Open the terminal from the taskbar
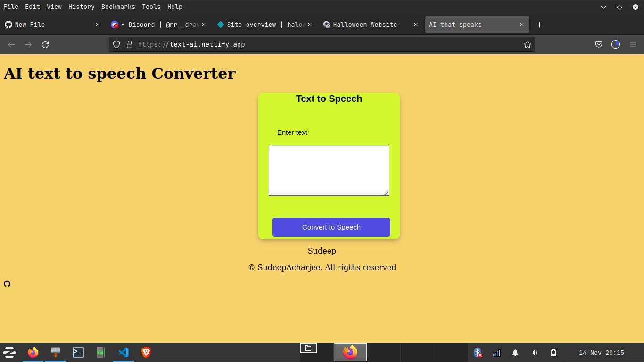This screenshot has height=362, width=644. pyautogui.click(x=78, y=352)
